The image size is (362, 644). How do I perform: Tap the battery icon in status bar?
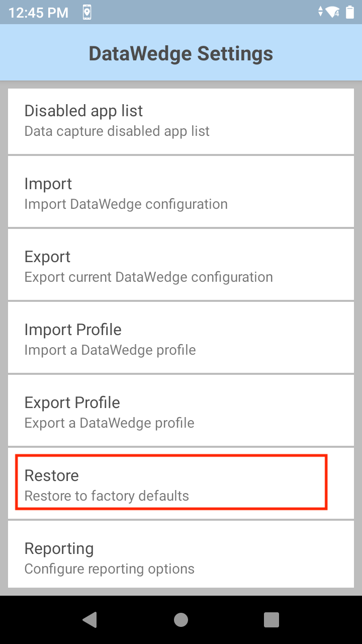(350, 13)
